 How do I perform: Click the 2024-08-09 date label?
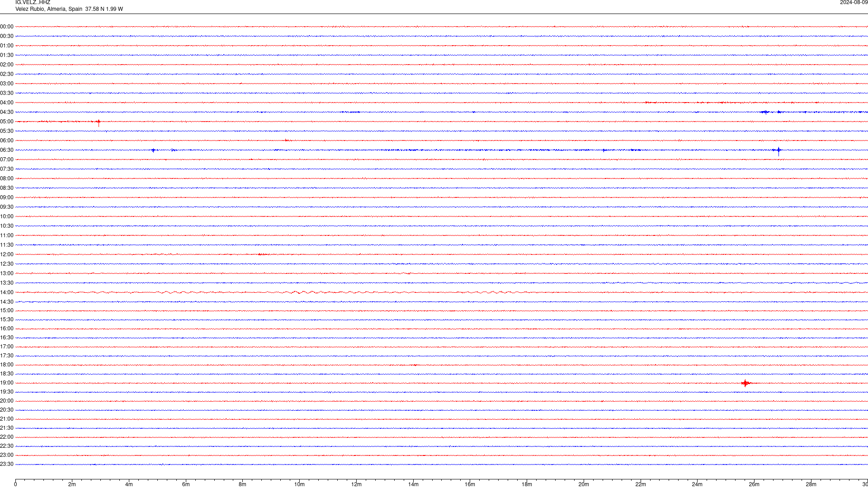coord(854,3)
